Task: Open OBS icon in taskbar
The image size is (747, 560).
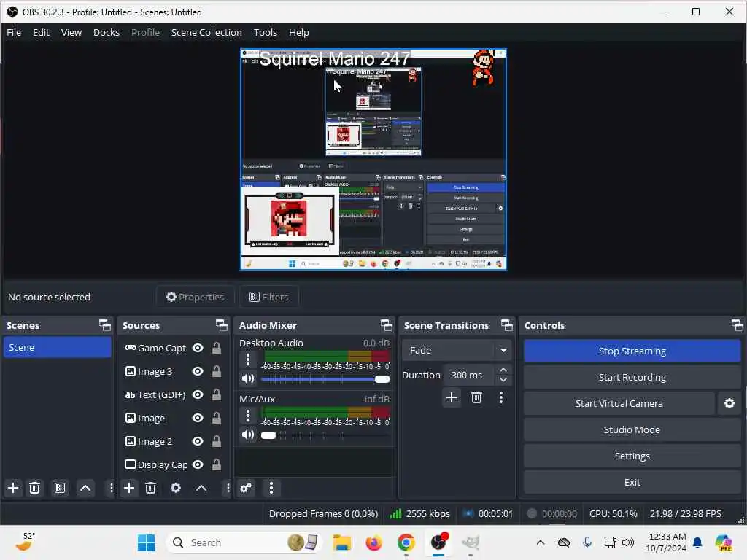Action: click(x=438, y=542)
